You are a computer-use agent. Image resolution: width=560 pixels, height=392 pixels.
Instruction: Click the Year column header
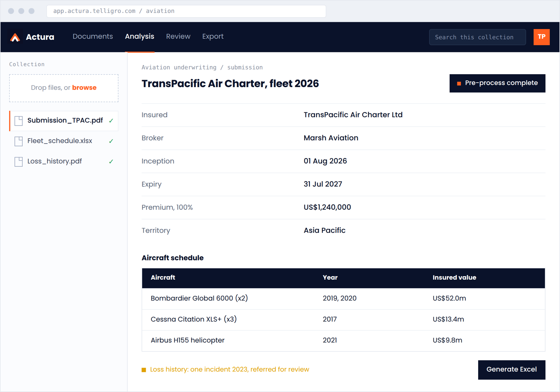pyautogui.click(x=330, y=278)
